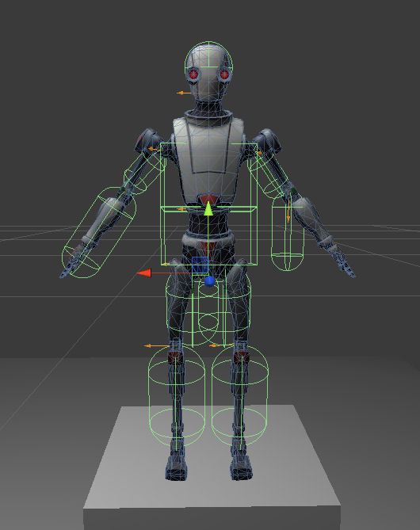This screenshot has height=530, width=420.
Task: Select the robot's head inside the sphere collider
Action: point(208,71)
